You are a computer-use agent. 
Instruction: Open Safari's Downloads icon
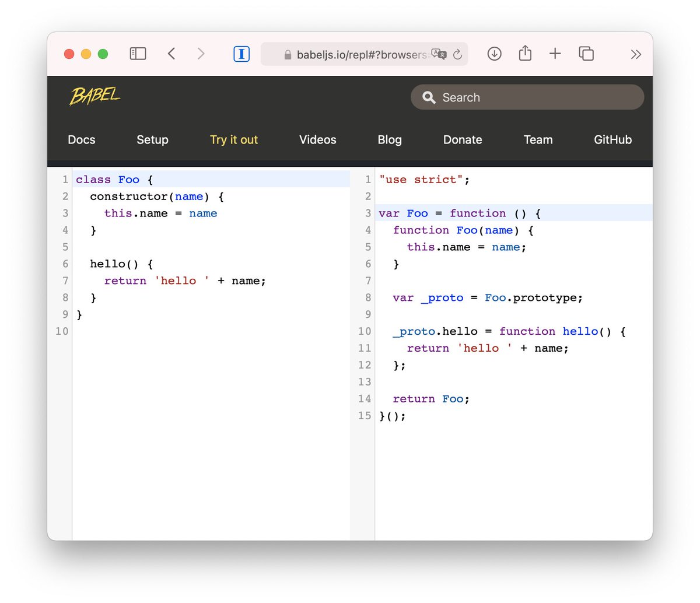(494, 54)
